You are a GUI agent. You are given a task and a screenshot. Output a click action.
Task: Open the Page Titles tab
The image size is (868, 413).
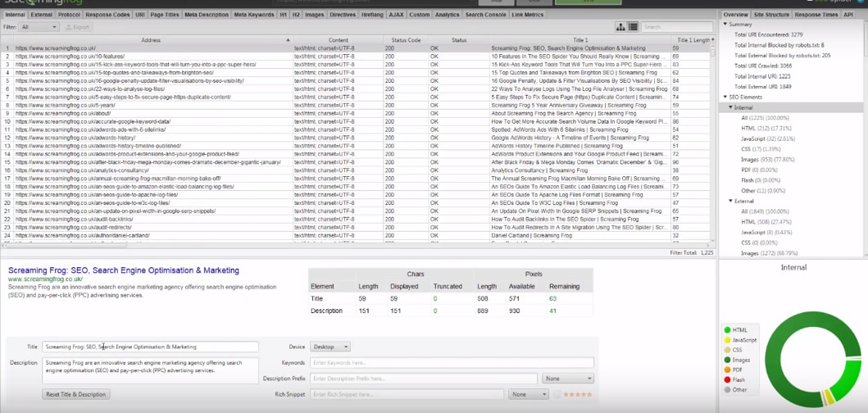click(x=165, y=15)
